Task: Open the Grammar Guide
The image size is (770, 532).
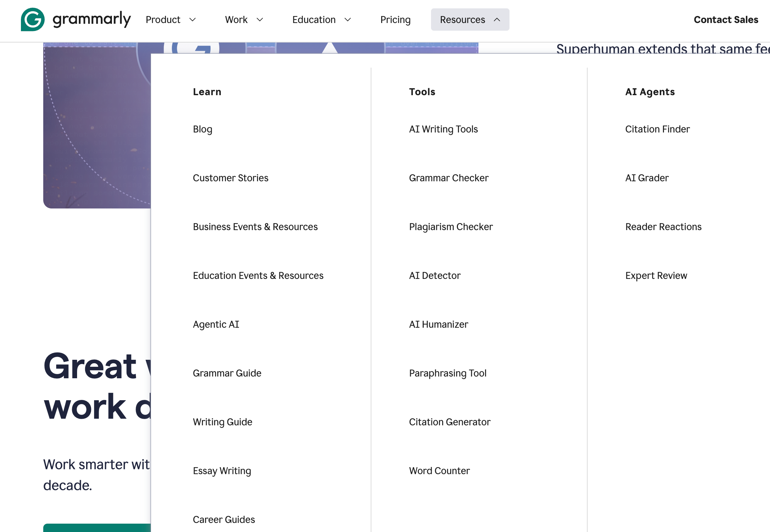Action: tap(227, 373)
